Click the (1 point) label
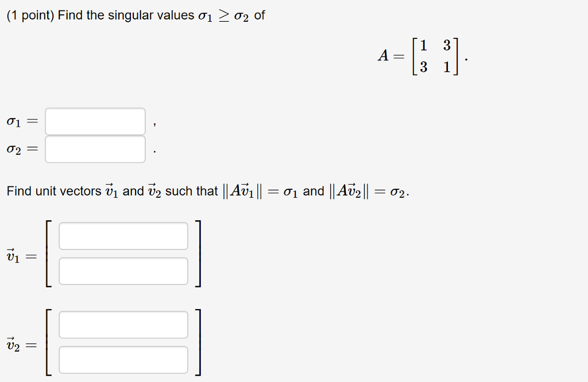The width and height of the screenshot is (588, 382). 28,15
